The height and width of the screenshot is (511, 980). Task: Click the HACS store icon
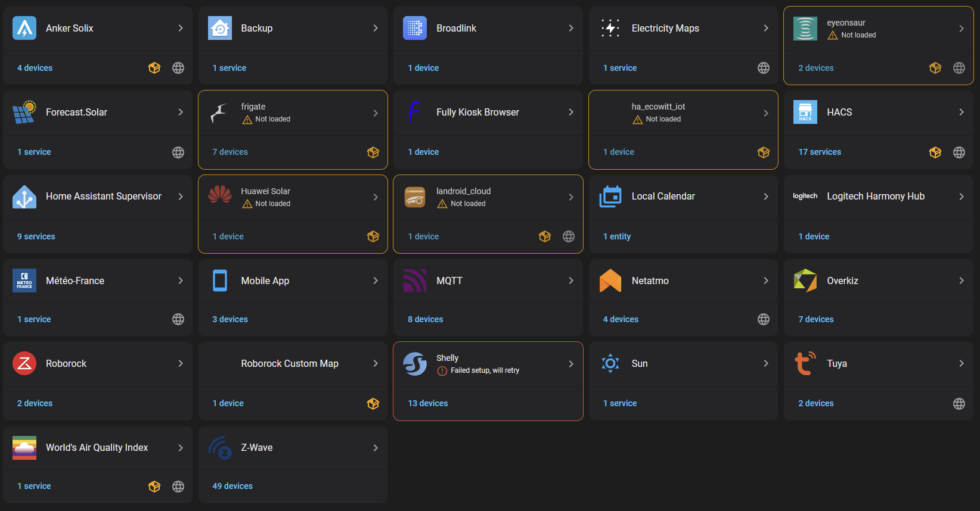(805, 112)
